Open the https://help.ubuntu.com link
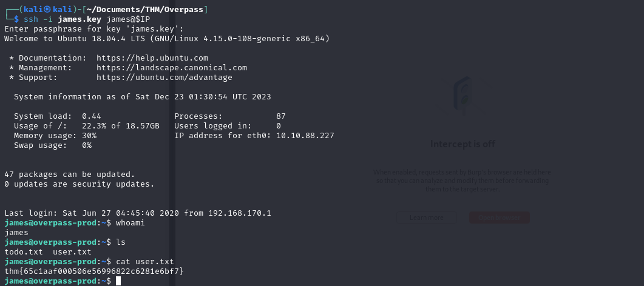Viewport: 644px width, 286px height. (152, 58)
